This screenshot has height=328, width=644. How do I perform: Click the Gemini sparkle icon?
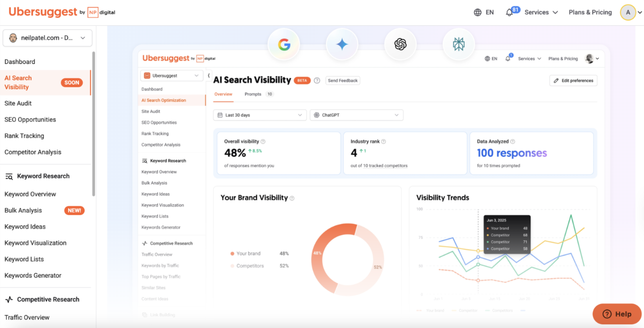(342, 44)
